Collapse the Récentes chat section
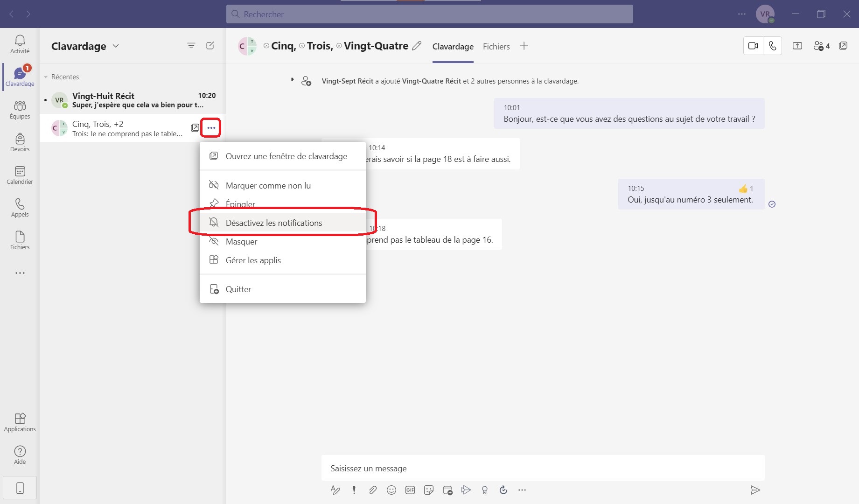This screenshot has height=504, width=859. tap(46, 77)
